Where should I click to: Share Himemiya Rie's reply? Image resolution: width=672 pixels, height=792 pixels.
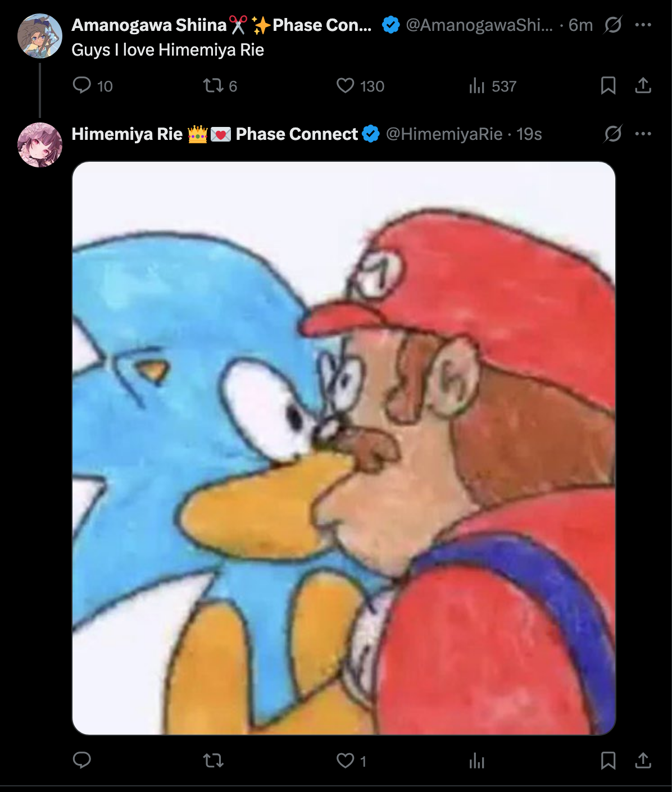643,761
